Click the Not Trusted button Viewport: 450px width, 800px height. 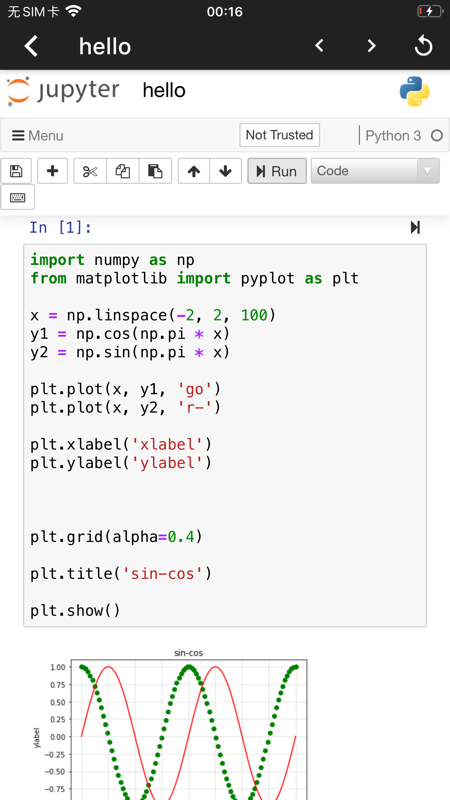(x=280, y=135)
